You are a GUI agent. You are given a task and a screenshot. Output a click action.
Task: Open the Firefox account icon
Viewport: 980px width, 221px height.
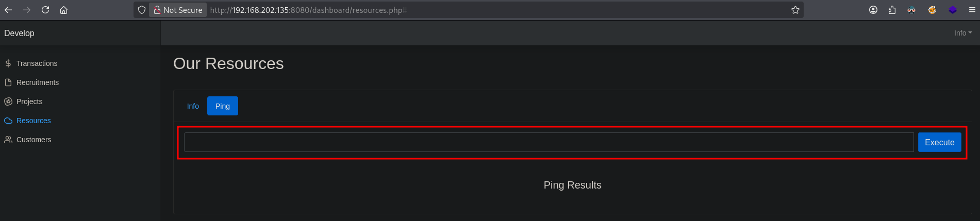(x=873, y=10)
